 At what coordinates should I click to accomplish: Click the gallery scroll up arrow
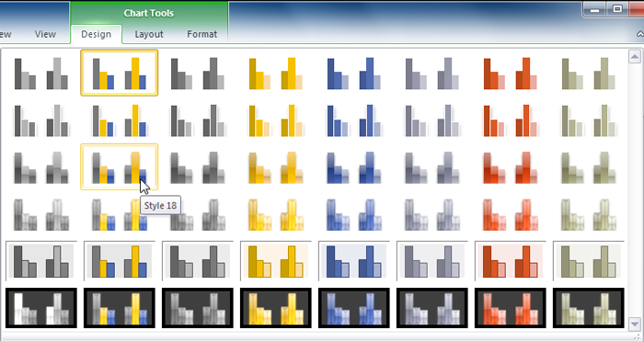coord(635,56)
